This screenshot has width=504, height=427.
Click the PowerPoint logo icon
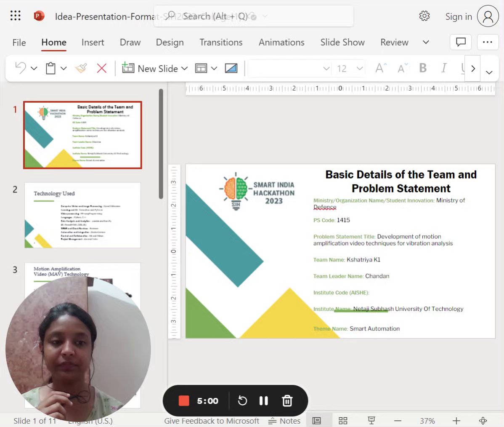click(39, 16)
